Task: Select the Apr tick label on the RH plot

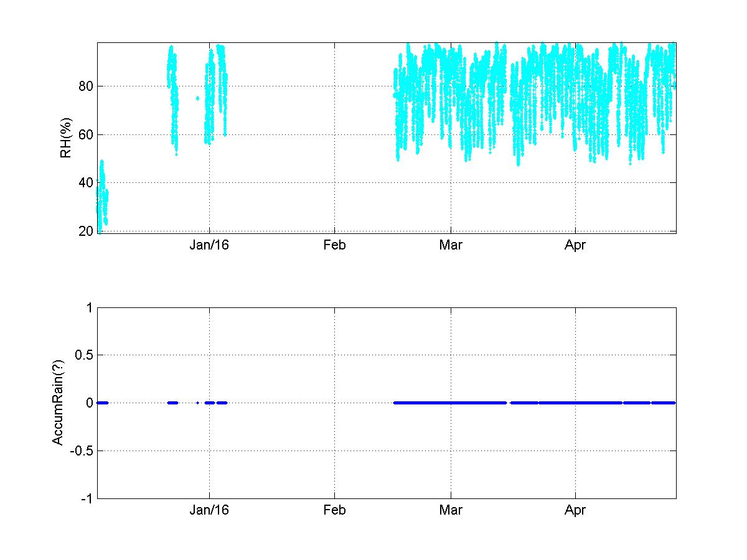Action: click(x=575, y=245)
